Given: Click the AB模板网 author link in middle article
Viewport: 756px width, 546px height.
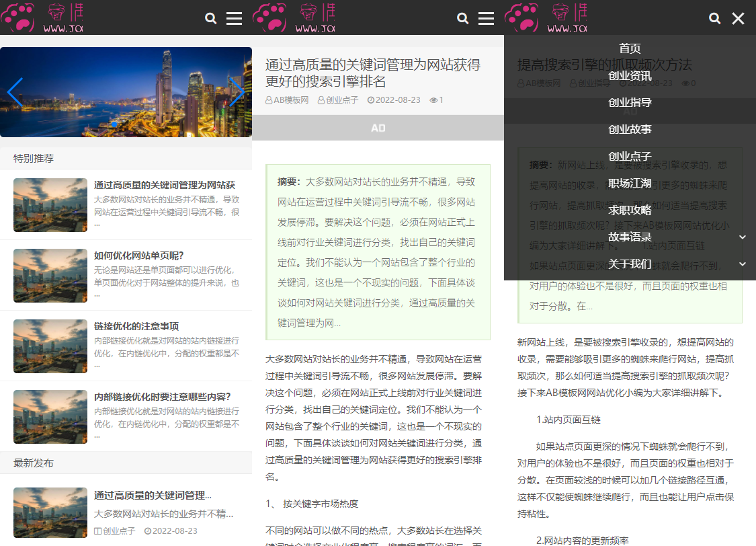Looking at the screenshot, I should [287, 100].
